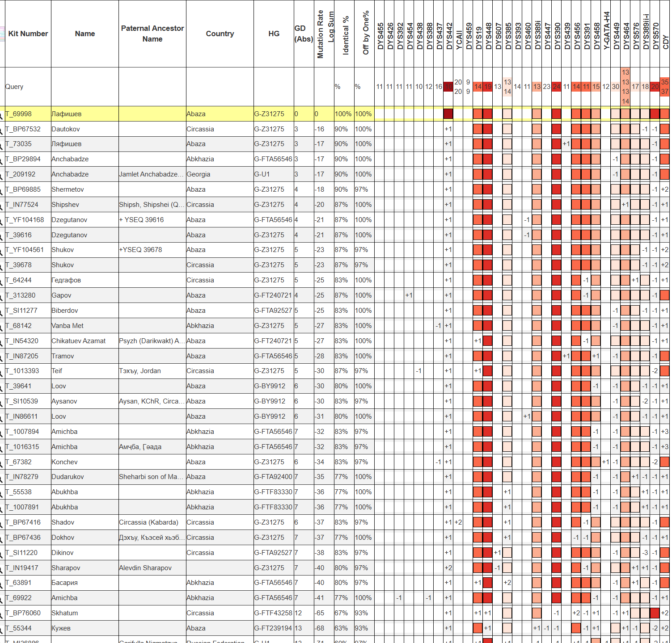Click the magnifier icon next to T_209192
This screenshot has width=672, height=643.
tap(1, 176)
